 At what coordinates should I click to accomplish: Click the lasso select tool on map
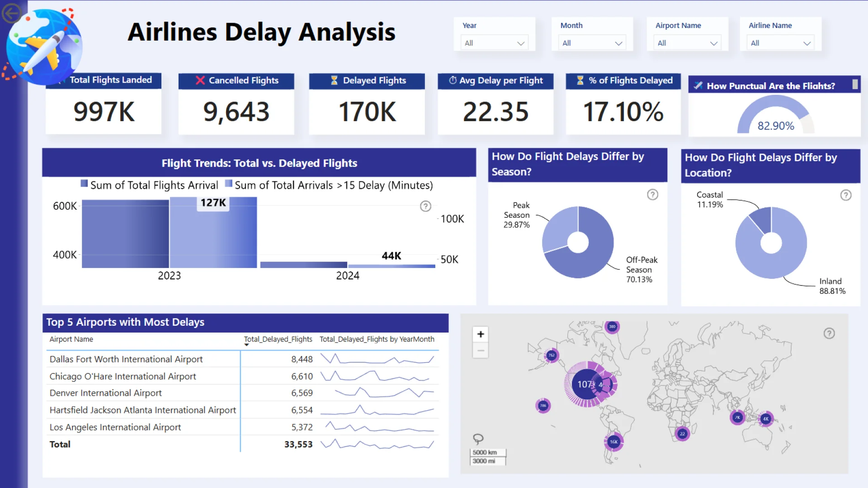click(x=478, y=438)
